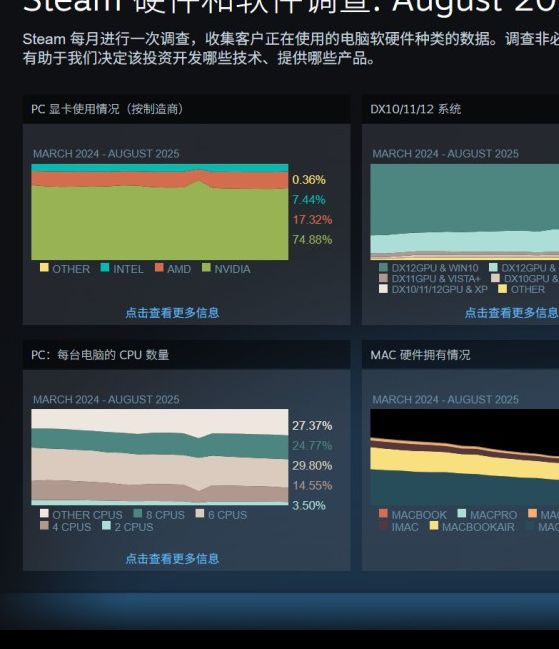This screenshot has width=559, height=649.
Task: Click the 'PC 显卡使用情况' panel heading
Action: 108,109
